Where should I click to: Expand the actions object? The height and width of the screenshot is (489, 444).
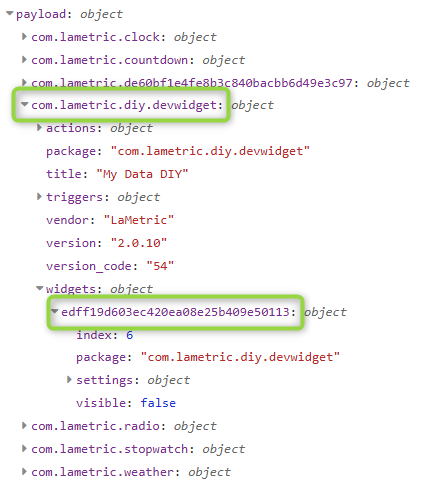(x=39, y=128)
